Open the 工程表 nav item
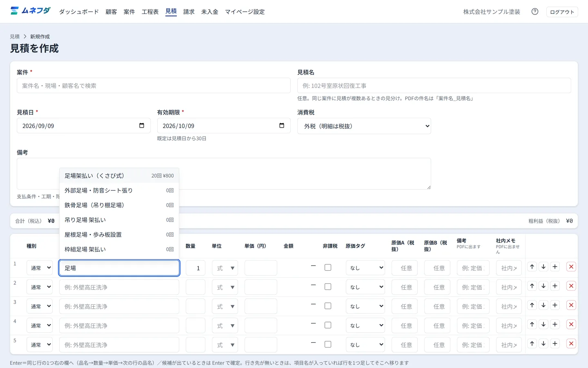Image resolution: width=588 pixels, height=368 pixels. pyautogui.click(x=150, y=12)
